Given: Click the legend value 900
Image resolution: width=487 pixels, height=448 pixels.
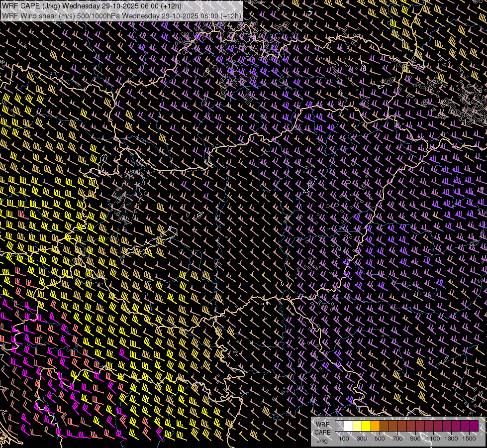Looking at the screenshot, I should [415, 439].
